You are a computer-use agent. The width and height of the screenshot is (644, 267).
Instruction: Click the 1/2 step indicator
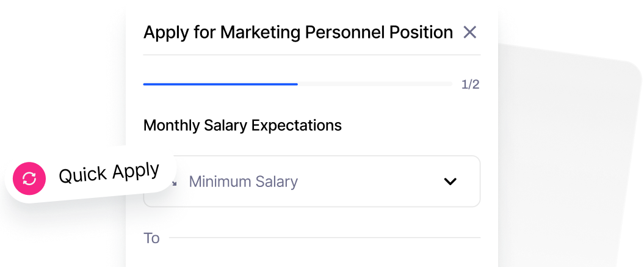pos(470,84)
